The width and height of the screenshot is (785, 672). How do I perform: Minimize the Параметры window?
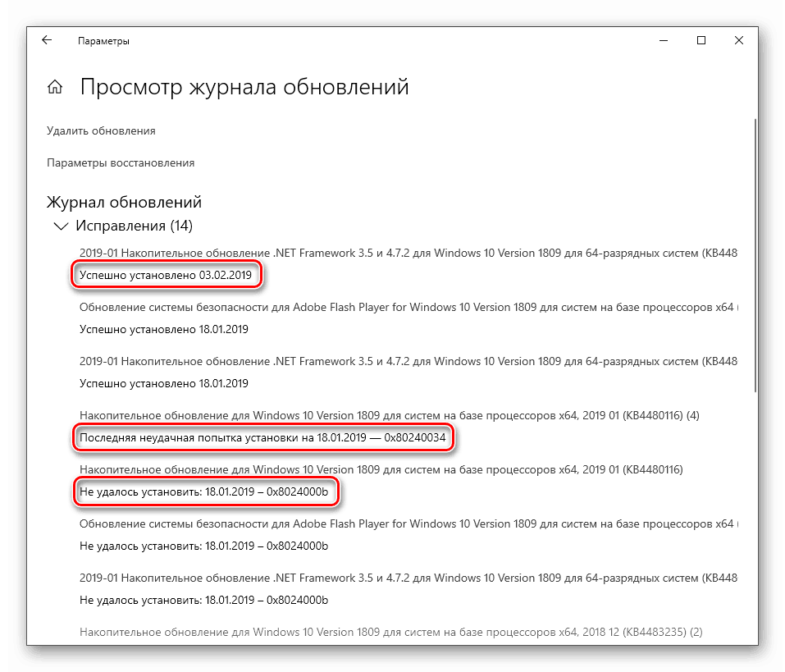click(664, 40)
